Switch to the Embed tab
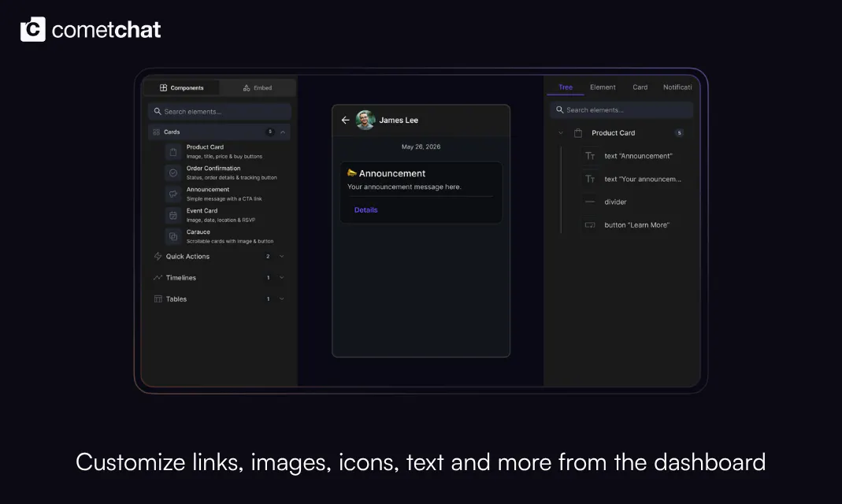 click(x=258, y=87)
